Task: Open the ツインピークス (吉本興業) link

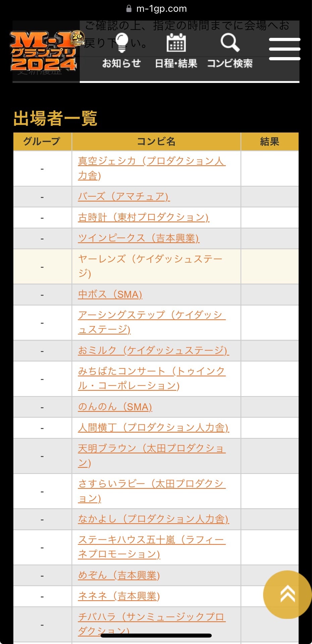Action: pos(139,238)
